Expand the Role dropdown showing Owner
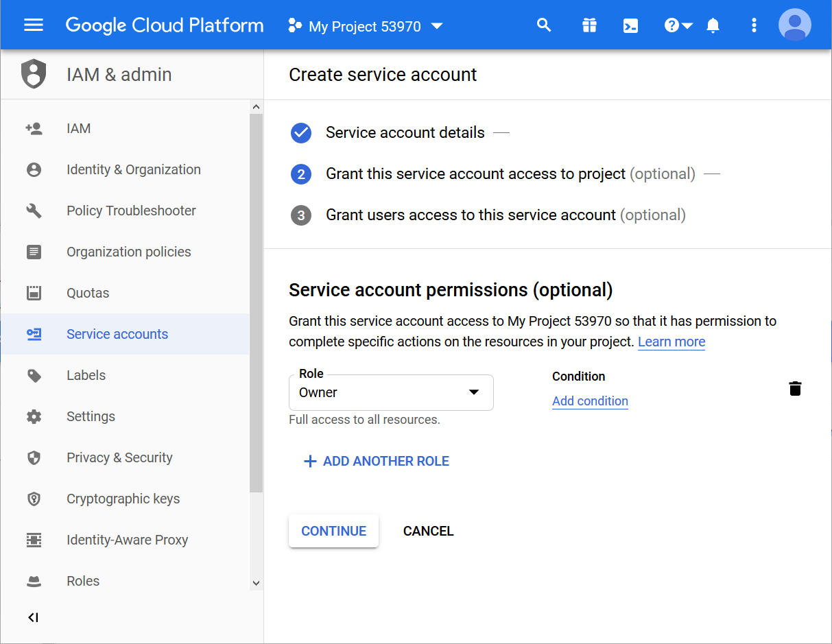The width and height of the screenshot is (832, 644). pos(391,392)
